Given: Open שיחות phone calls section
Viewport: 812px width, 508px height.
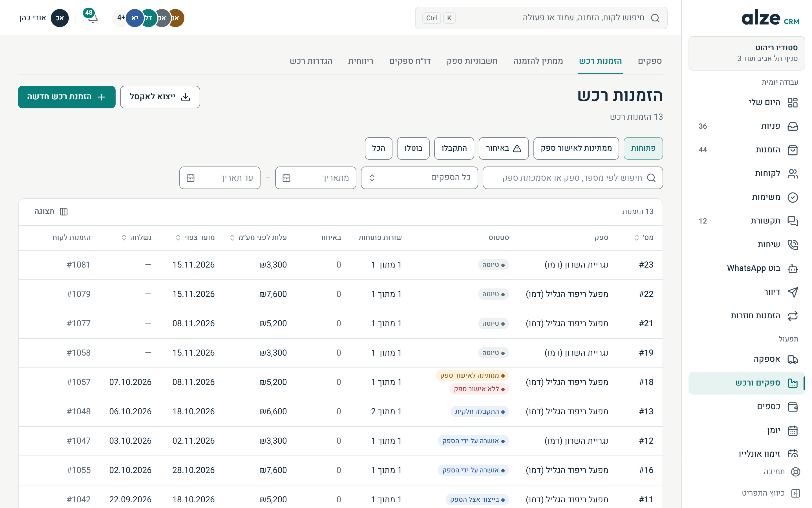Looking at the screenshot, I should pyautogui.click(x=747, y=245).
